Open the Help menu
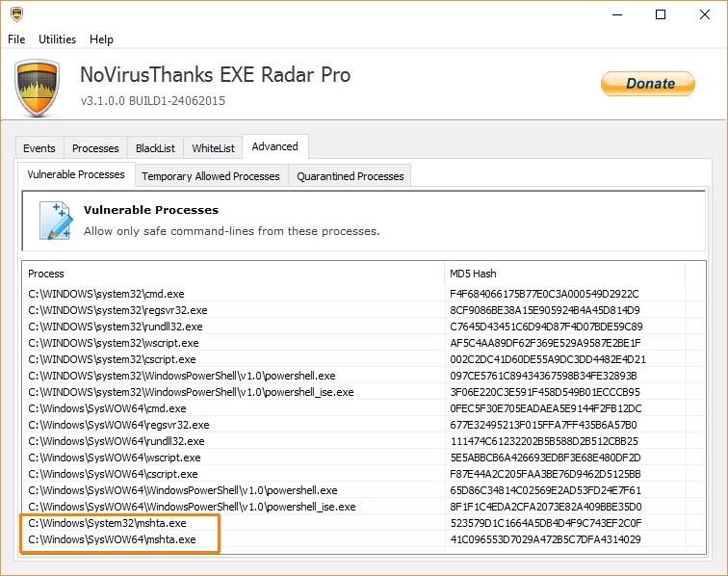Image resolution: width=728 pixels, height=576 pixels. 101,39
